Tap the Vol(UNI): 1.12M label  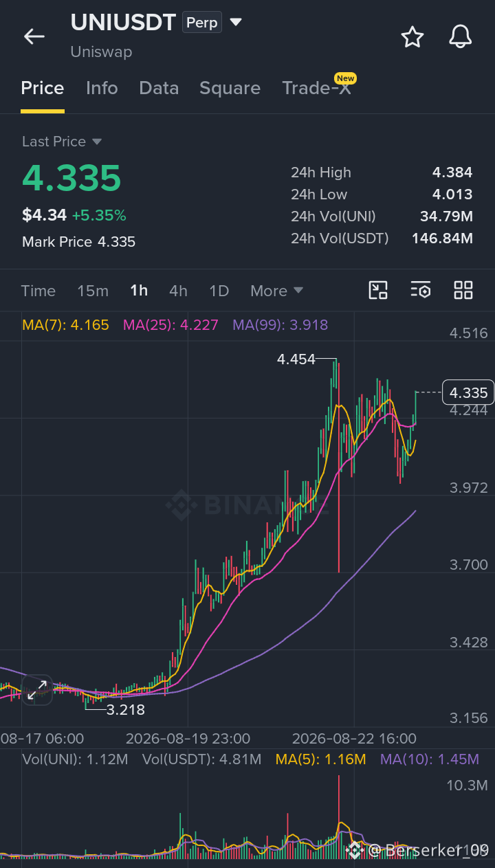75,759
